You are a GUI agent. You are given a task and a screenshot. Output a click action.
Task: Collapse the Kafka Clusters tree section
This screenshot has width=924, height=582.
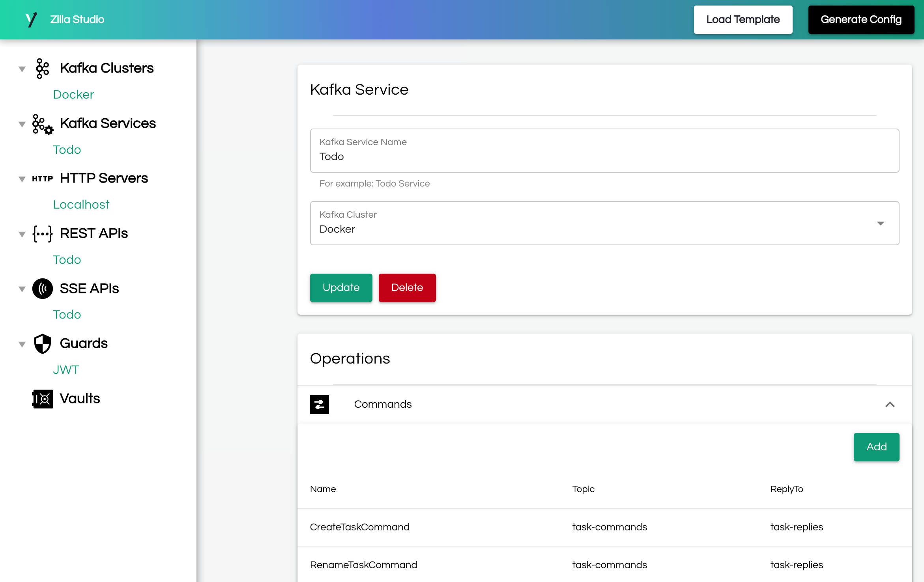22,68
